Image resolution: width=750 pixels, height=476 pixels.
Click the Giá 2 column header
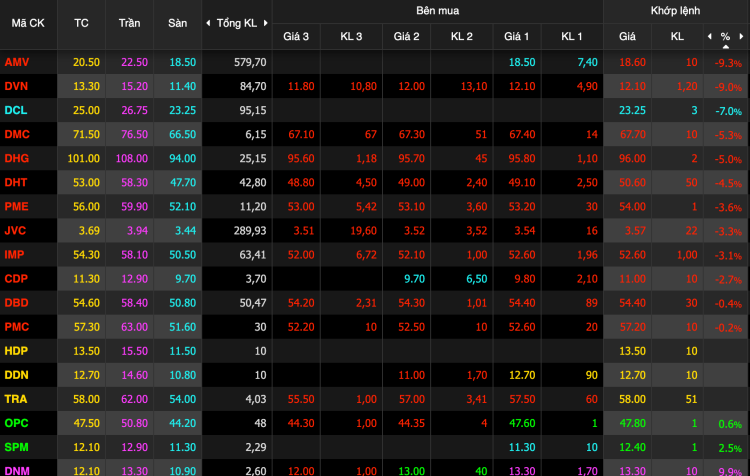point(406,36)
